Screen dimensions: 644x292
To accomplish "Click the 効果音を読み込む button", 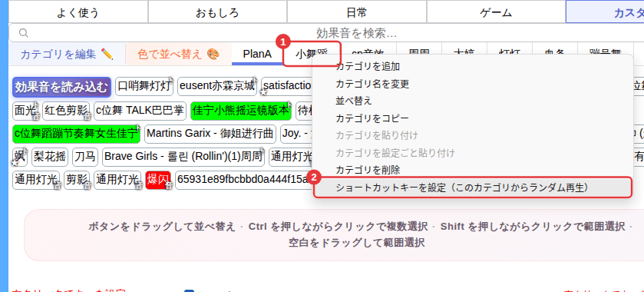I will (x=61, y=87).
